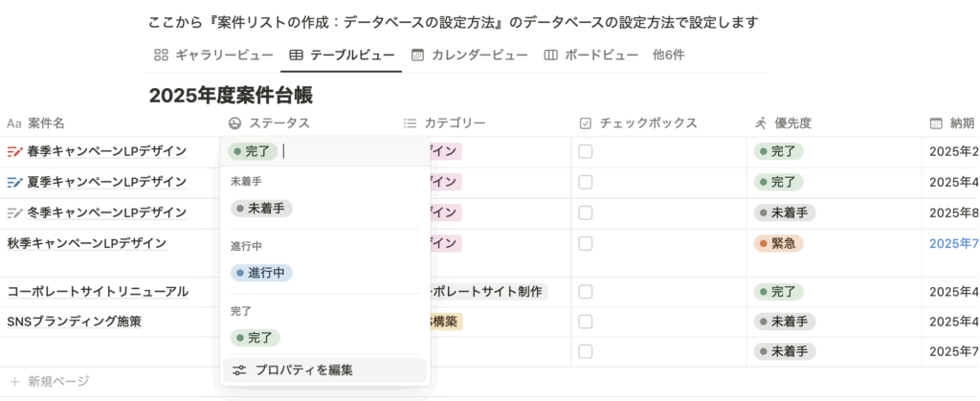Viewport: 980px width, 401px height.
Task: Toggle checkbox in 春季キャンペーンLPデザイン row
Action: [x=586, y=151]
